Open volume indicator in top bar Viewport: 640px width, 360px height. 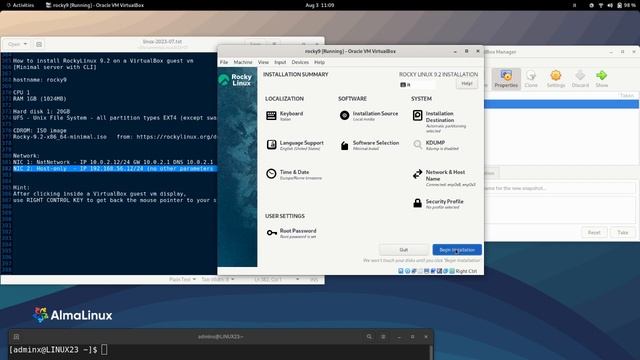[x=610, y=5]
